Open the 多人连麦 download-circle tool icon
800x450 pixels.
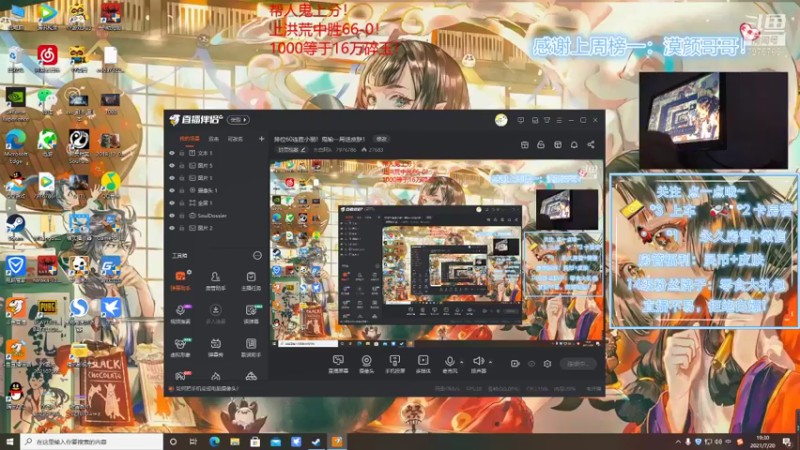215,314
